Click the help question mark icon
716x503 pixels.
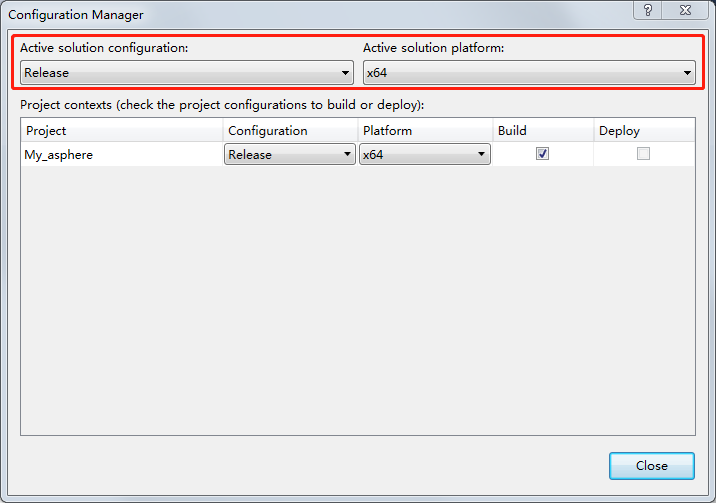pyautogui.click(x=648, y=10)
